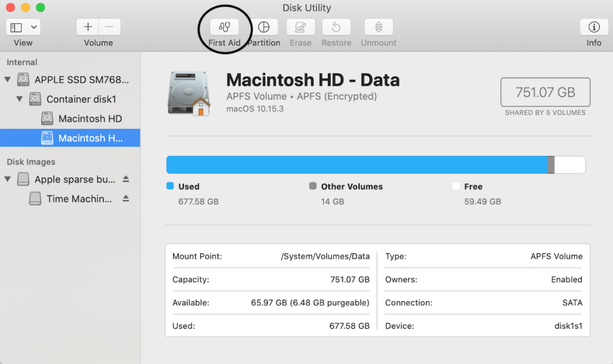Viewport: 613px width, 364px height.
Task: Click the large hard drive home icon
Action: (189, 93)
